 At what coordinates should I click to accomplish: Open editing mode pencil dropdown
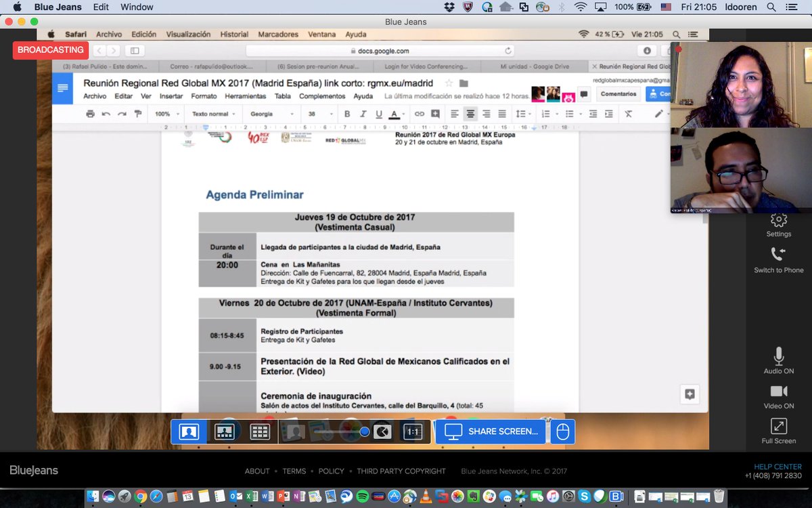[661, 114]
